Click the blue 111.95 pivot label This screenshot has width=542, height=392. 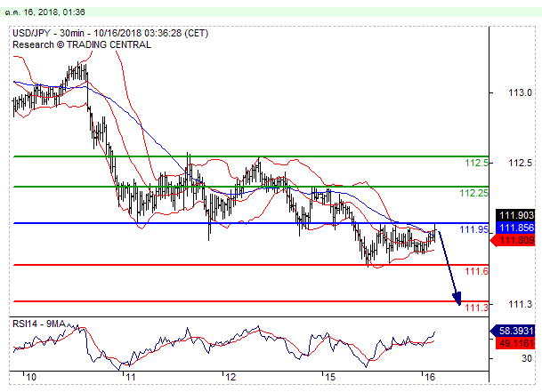point(473,229)
